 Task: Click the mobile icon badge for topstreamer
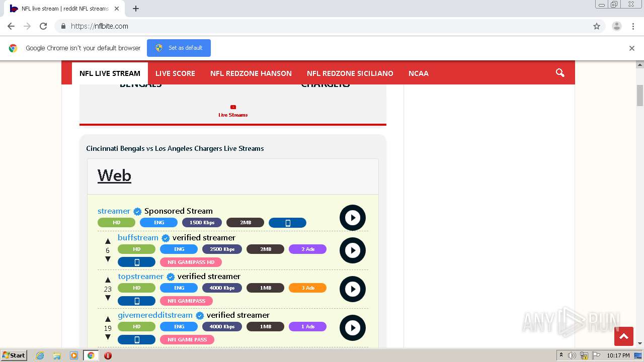point(136,301)
